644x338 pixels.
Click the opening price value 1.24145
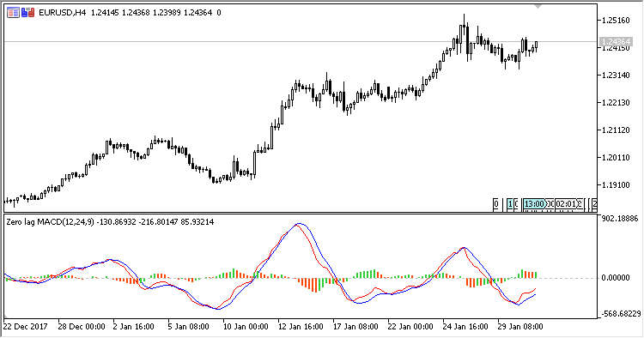(105, 13)
